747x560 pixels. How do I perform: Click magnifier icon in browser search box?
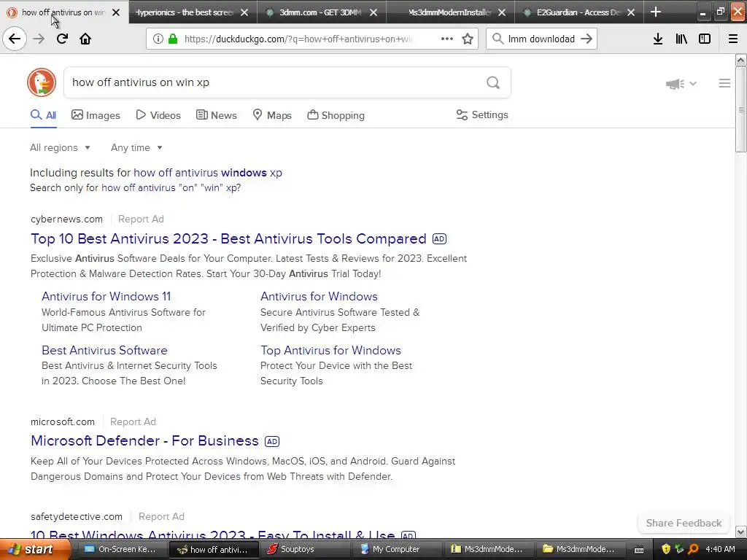498,39
